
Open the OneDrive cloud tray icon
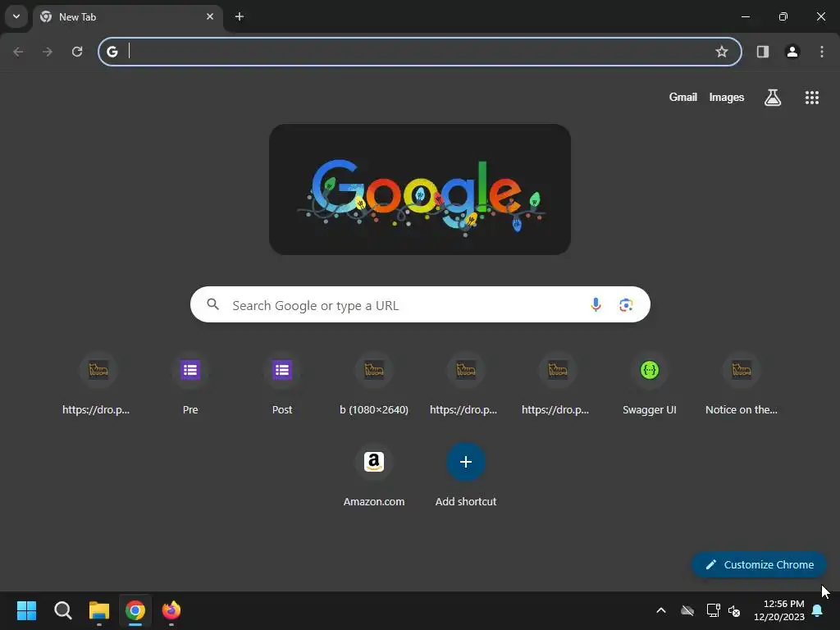pos(687,610)
